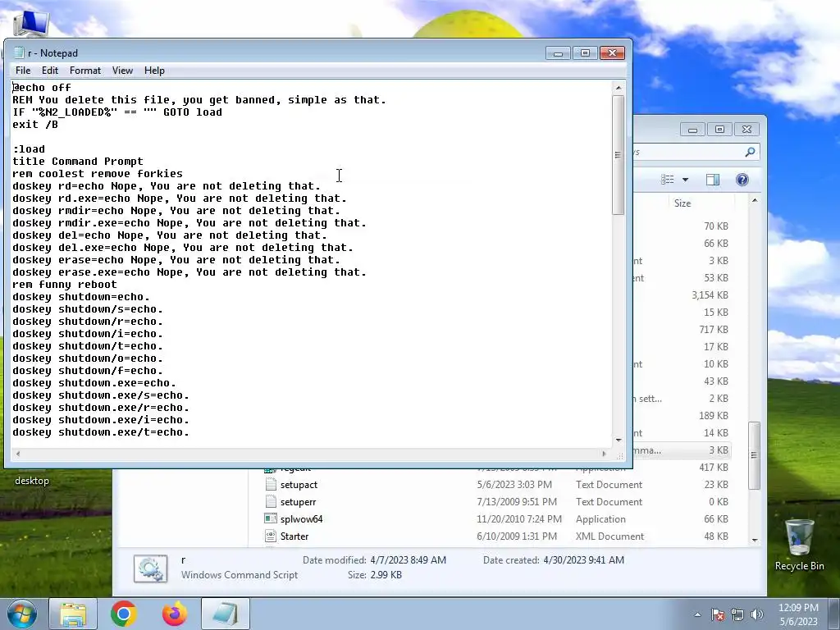
Task: Click Notepad horizontal scrollbar right arrow
Action: tap(605, 454)
